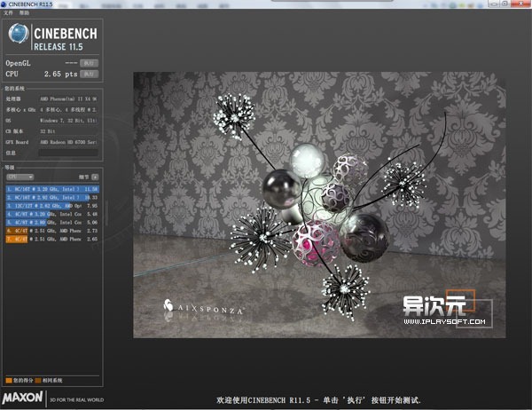Screen dimensions: 532x410
Task: Click the 细节 details arrow button
Action: [96, 177]
